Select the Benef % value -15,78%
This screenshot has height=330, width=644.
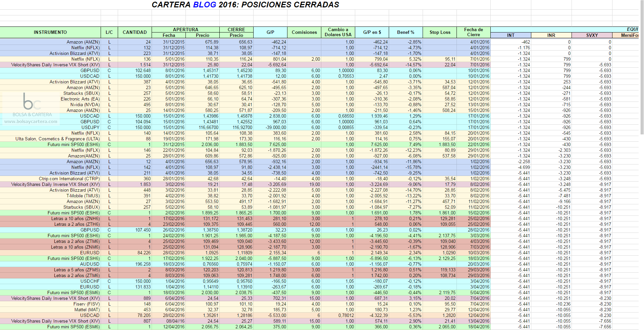pos(406,167)
